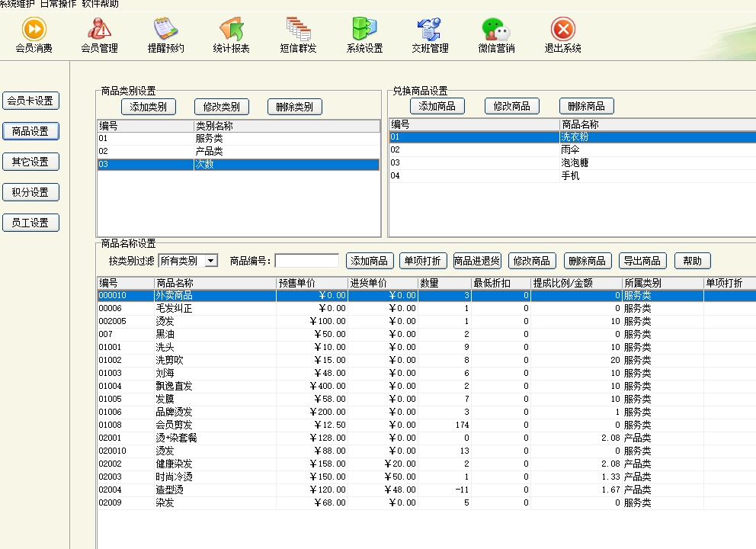Open the 统计报表 icon
756x549 pixels.
click(231, 30)
